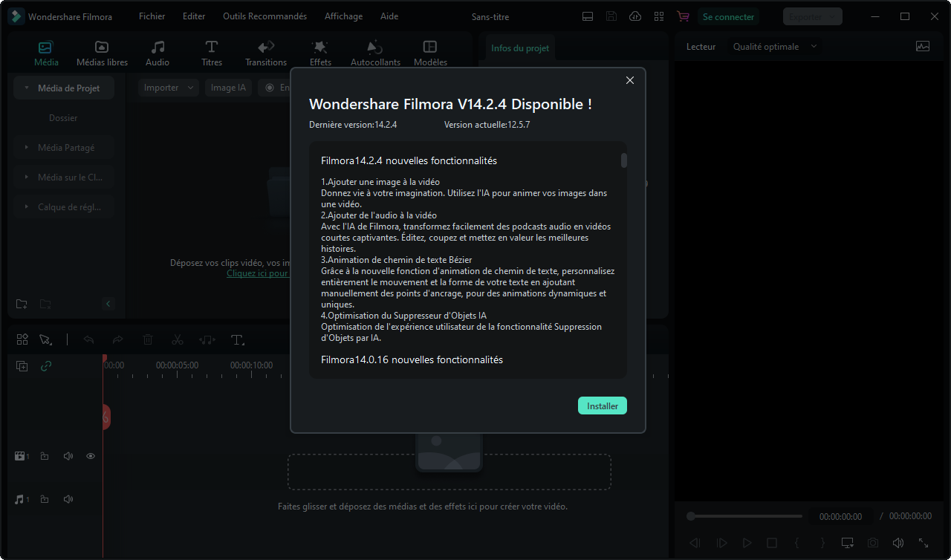Open the Audio tab
The height and width of the screenshot is (560, 951).
pyautogui.click(x=158, y=53)
